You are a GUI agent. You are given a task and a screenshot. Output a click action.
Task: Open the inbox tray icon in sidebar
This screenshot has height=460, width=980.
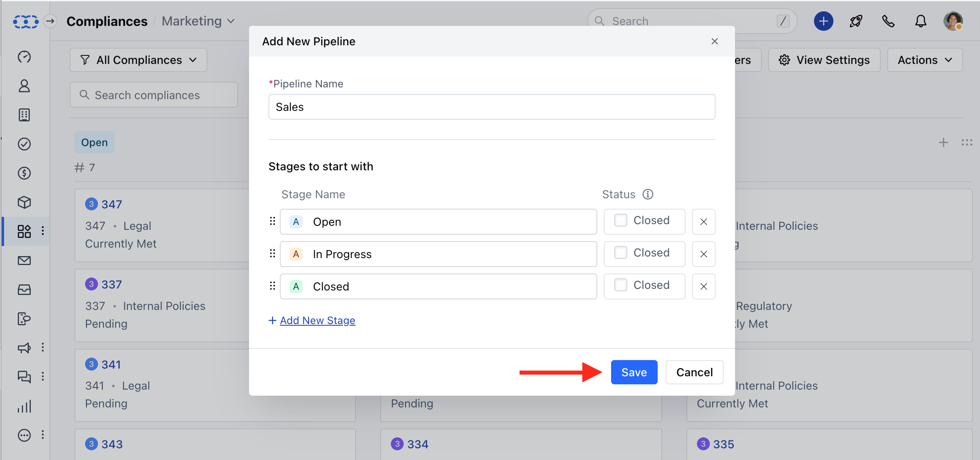point(24,290)
